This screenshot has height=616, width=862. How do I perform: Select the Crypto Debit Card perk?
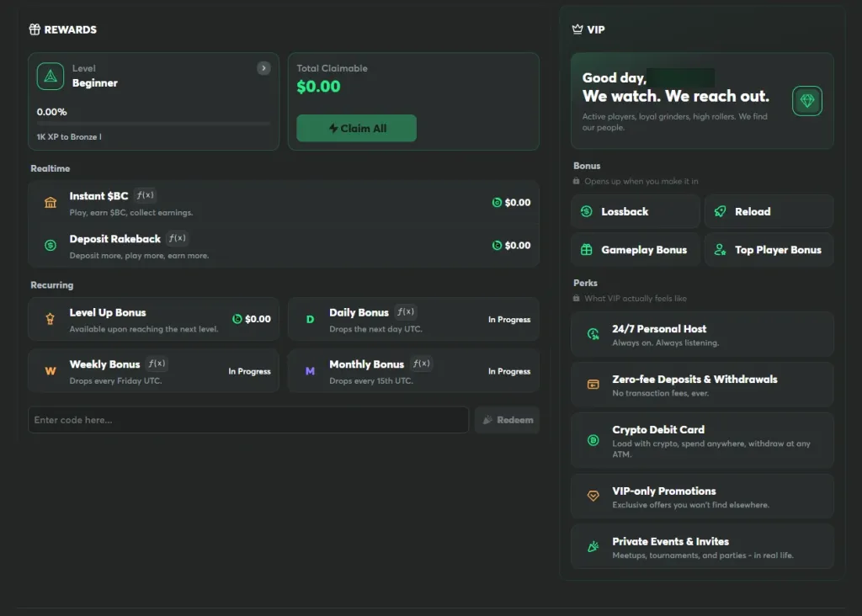pos(702,441)
